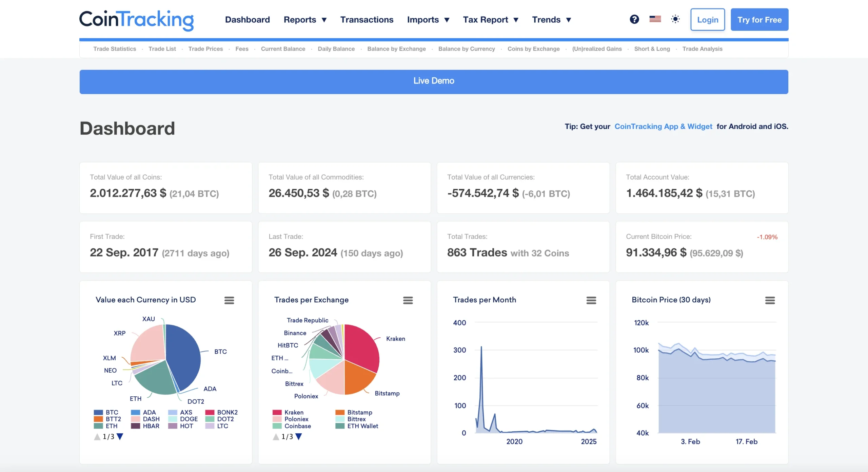Open Trades per Exchange chart hamburger menu
This screenshot has width=868, height=472.
point(408,300)
